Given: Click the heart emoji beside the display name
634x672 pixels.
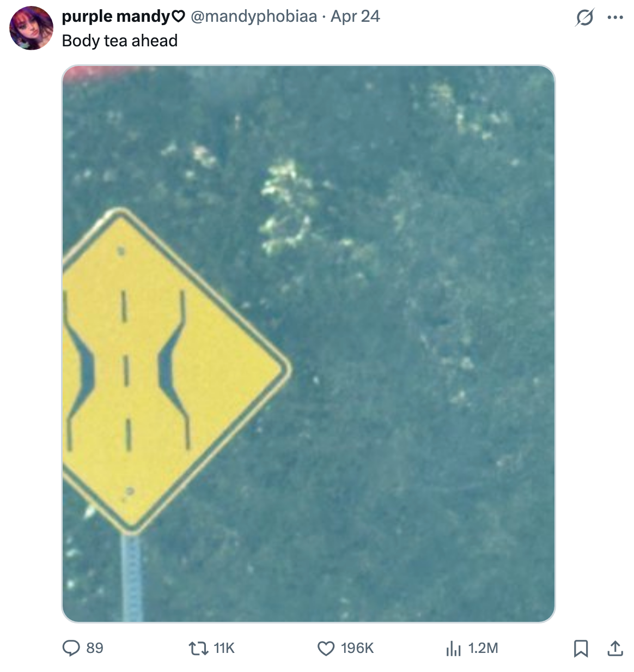Looking at the screenshot, I should point(179,17).
